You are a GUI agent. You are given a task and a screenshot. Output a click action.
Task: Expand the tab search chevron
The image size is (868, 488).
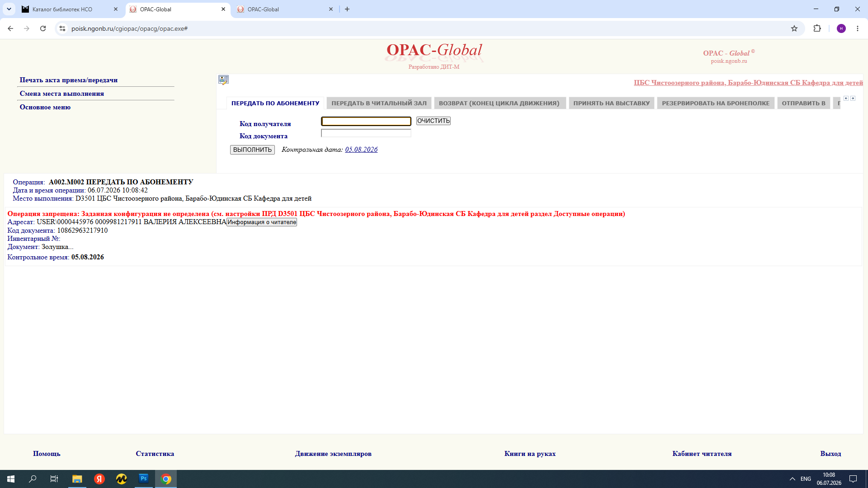coord(9,9)
